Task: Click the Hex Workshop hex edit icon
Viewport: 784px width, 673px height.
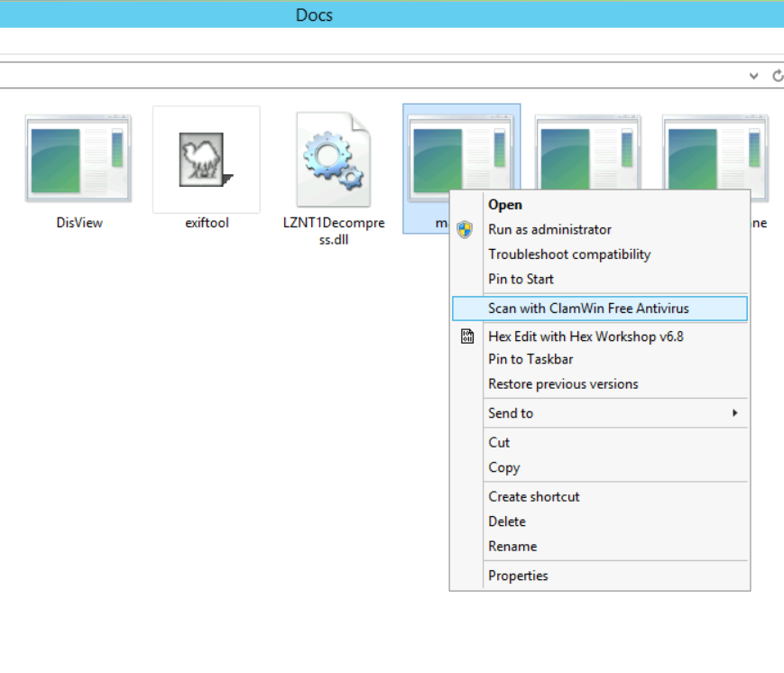Action: pyautogui.click(x=467, y=336)
